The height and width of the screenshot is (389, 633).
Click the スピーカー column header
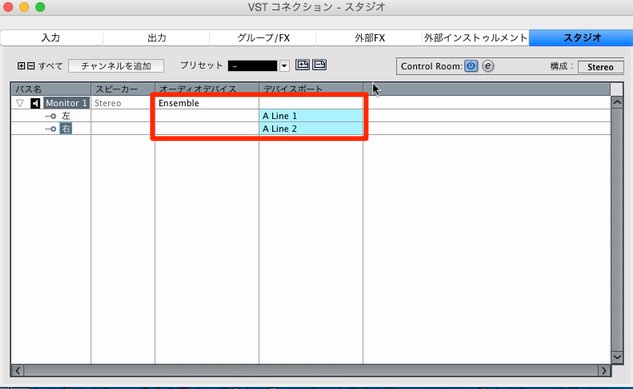pos(123,89)
